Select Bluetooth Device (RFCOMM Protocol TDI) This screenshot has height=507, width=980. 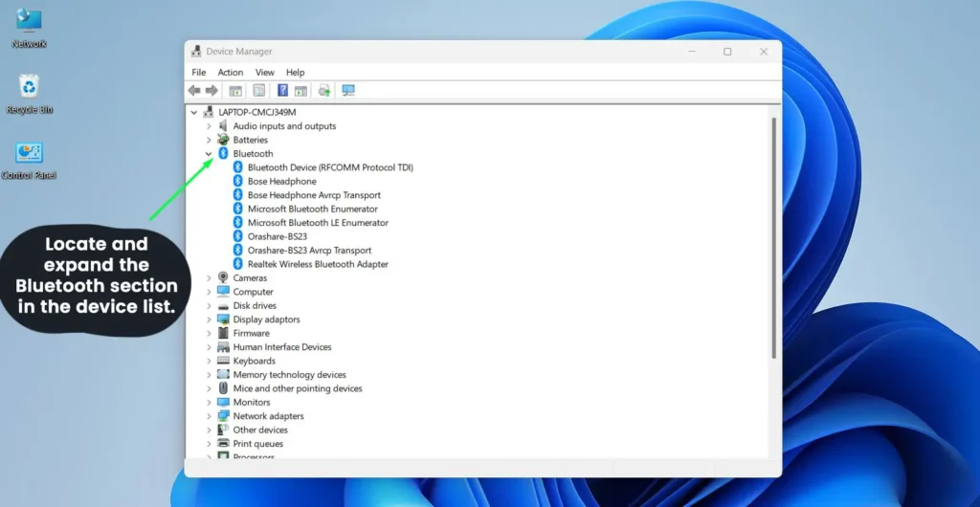tap(330, 167)
